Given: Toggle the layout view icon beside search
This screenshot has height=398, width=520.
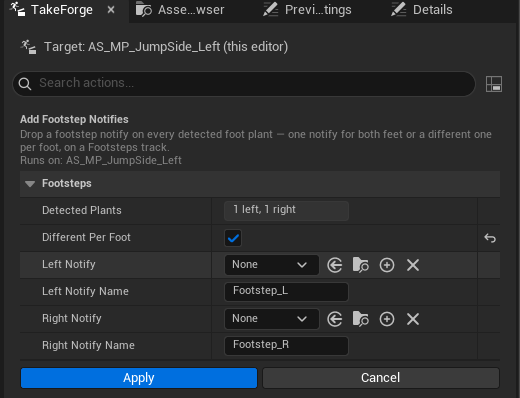Looking at the screenshot, I should [x=494, y=84].
